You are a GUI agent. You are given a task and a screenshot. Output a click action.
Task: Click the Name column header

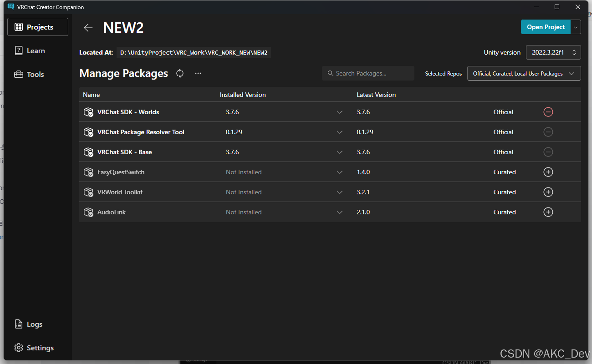[x=91, y=95]
